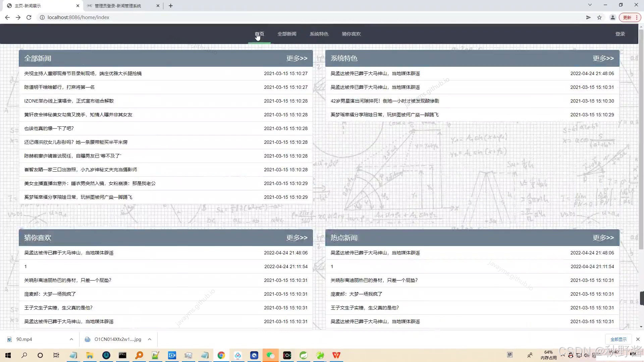Expand options for the O1CN014Xfx2w1 jpg download
Screen dimensions: 644x362
click(x=150, y=339)
